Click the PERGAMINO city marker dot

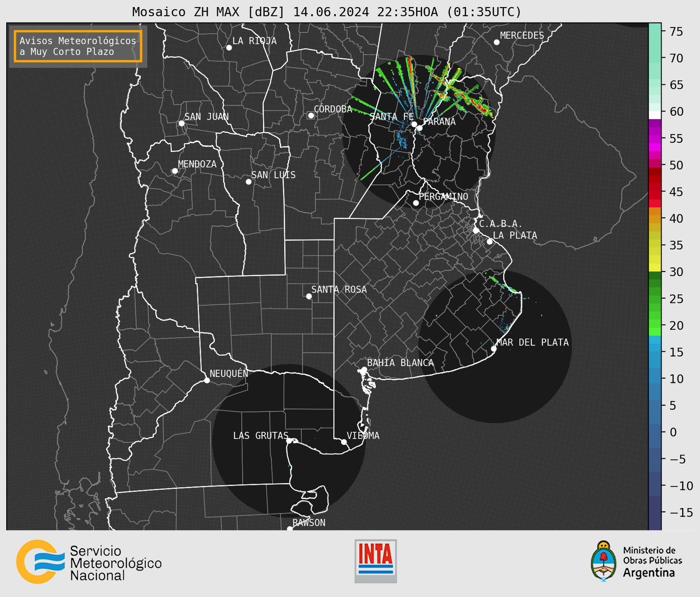[416, 203]
